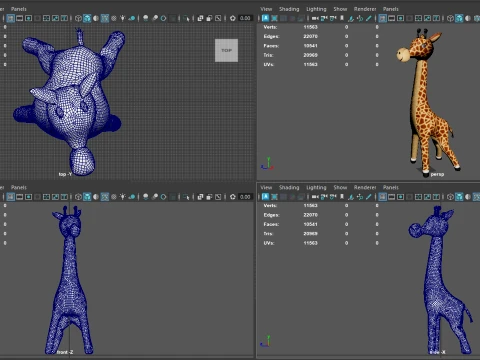Toggle film gate in top view panel
This screenshot has width=480, height=360.
(20, 18)
